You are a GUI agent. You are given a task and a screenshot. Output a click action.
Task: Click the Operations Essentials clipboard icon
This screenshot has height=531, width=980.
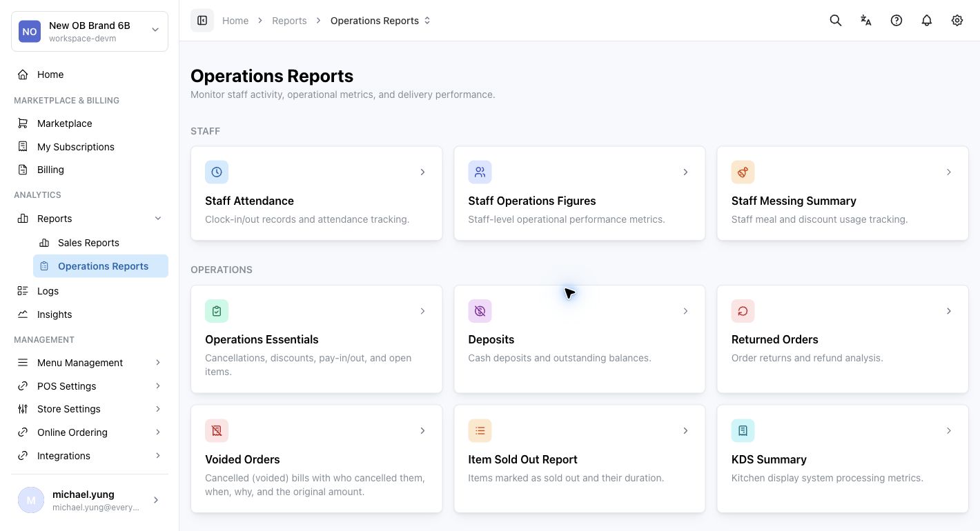pos(217,311)
